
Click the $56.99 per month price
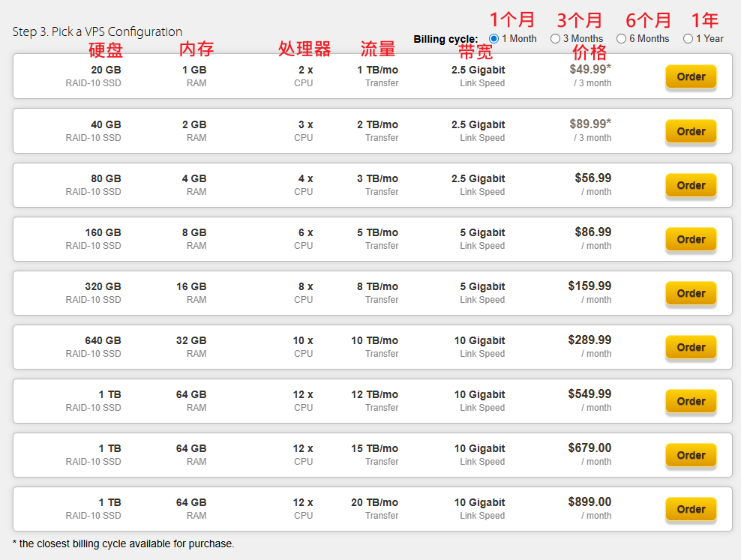pos(592,178)
